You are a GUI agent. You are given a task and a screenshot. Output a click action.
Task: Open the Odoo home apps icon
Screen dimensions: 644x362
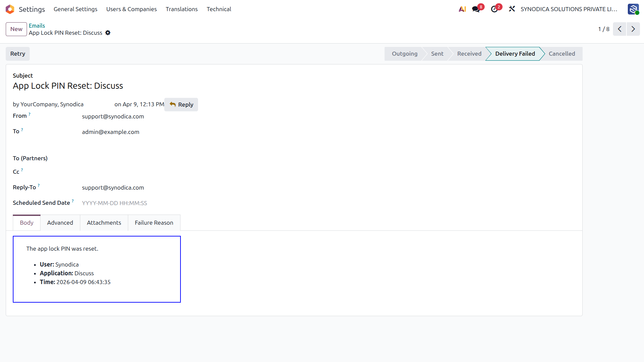point(10,9)
